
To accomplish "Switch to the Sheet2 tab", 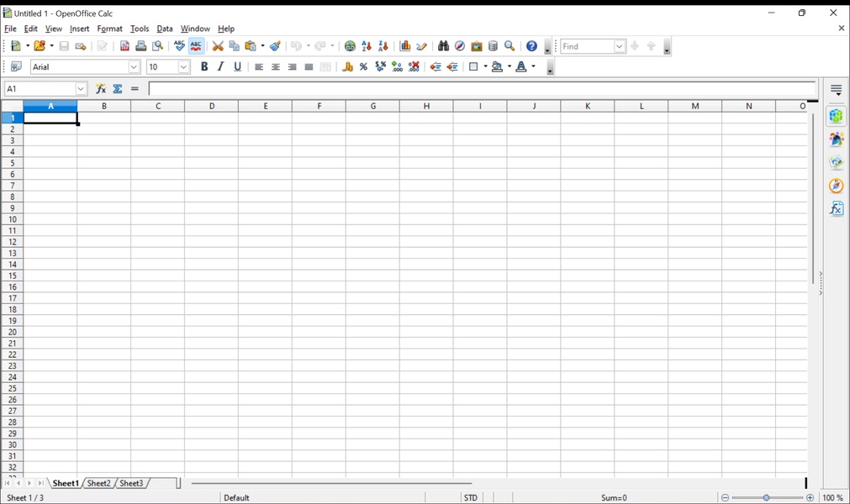I will point(98,484).
